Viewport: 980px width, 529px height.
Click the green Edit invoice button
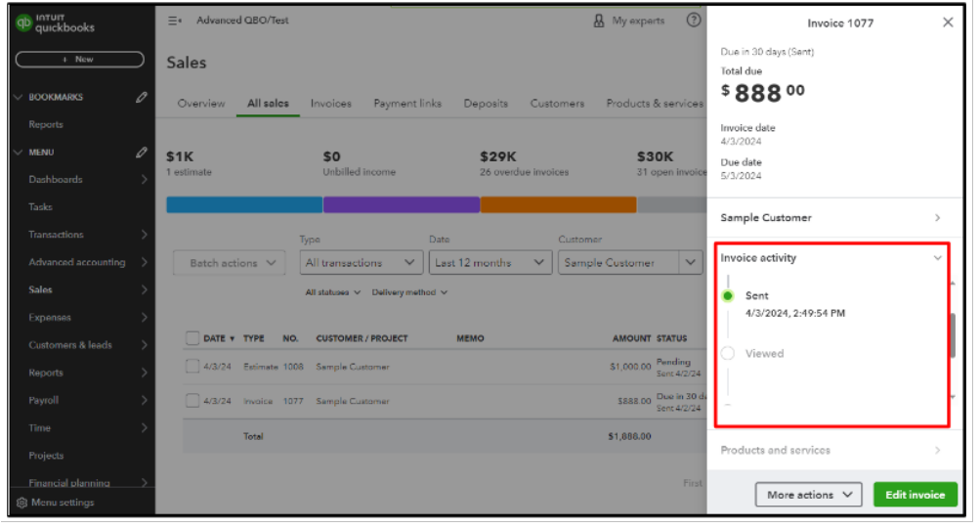coord(915,495)
